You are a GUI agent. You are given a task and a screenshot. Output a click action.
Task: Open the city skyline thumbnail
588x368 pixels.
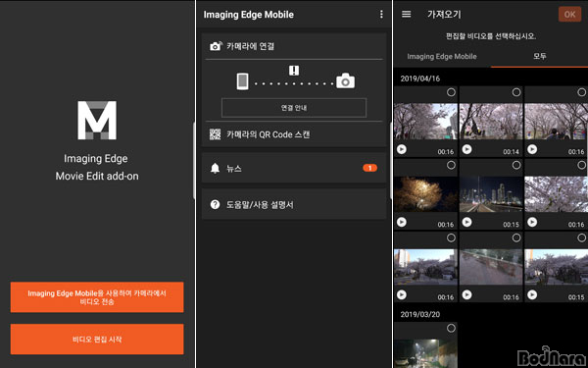[491, 194]
